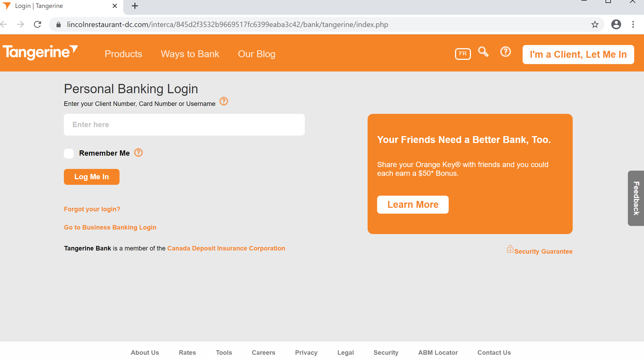The image size is (644, 359).
Task: Open Security Guarantee link
Action: tap(543, 252)
